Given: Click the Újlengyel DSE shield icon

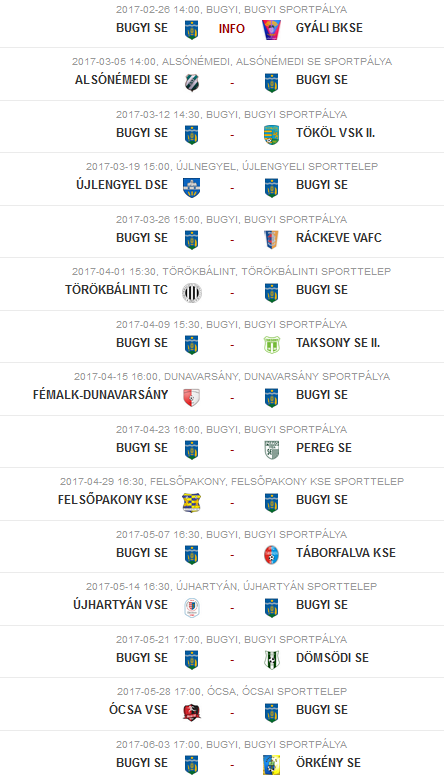Looking at the screenshot, I should pyautogui.click(x=192, y=188).
